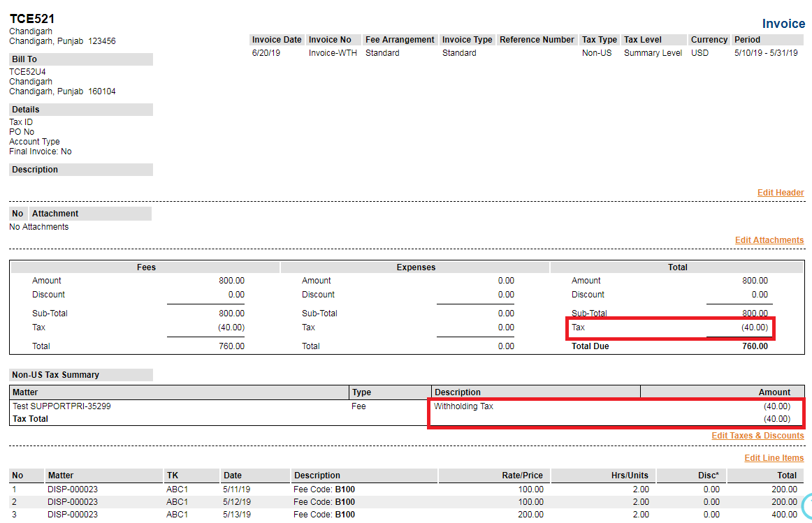Click the Bill To section header
The width and height of the screenshot is (812, 523).
point(25,59)
